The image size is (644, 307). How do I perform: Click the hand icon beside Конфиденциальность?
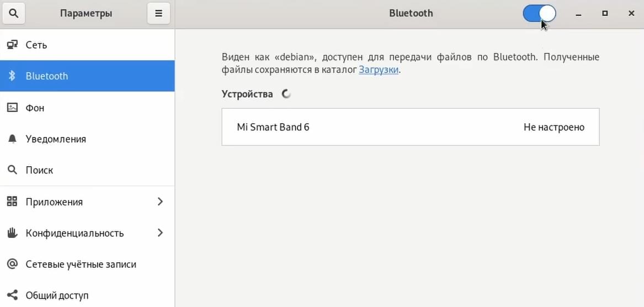pyautogui.click(x=13, y=233)
